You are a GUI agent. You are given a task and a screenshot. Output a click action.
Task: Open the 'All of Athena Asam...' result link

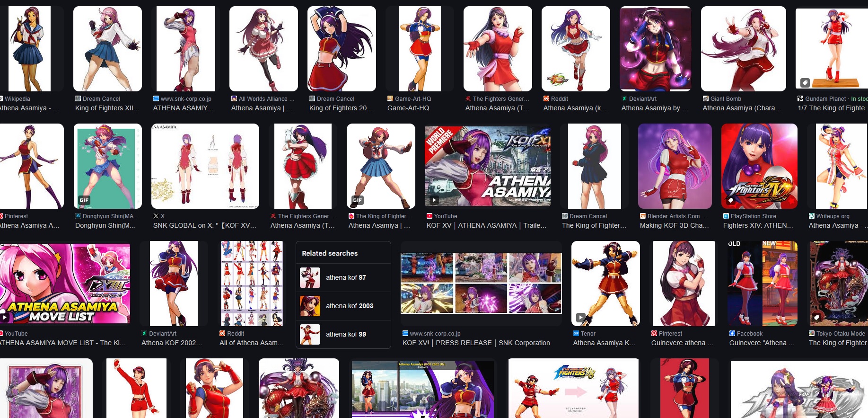(252, 343)
